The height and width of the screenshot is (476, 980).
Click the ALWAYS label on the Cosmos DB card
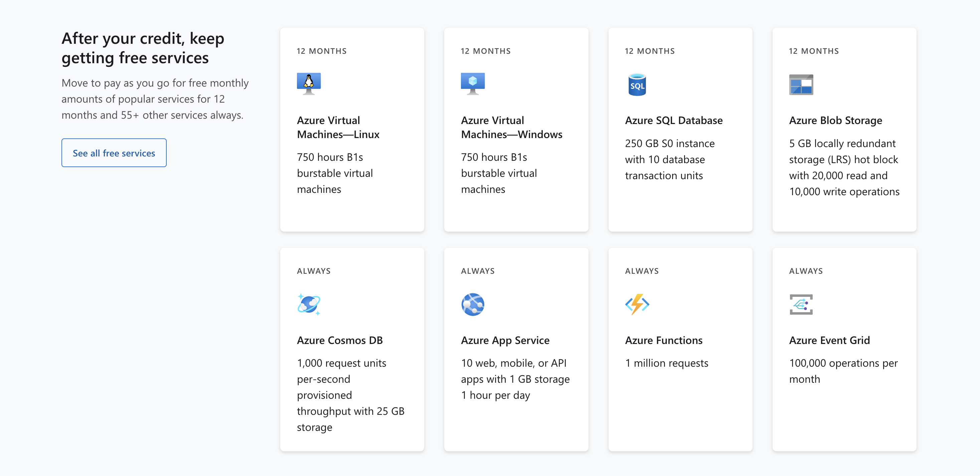[x=314, y=271]
